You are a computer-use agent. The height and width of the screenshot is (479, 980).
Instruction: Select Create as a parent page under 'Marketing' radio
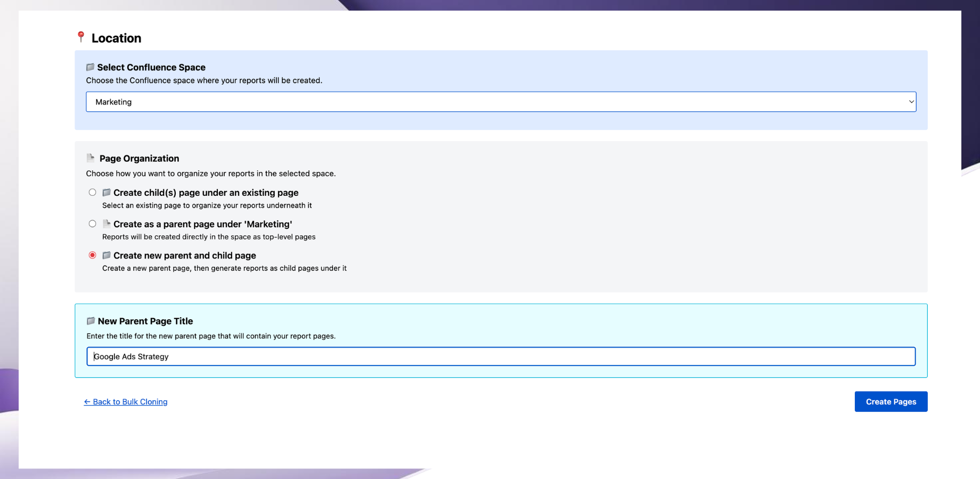click(93, 224)
